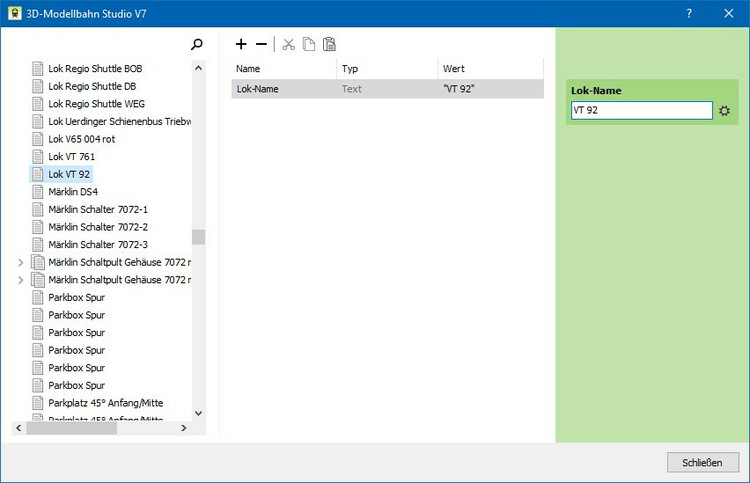Expand second Märklin Schaltpult Gehäuse item
Image resolution: width=750 pixels, height=483 pixels.
[21, 280]
